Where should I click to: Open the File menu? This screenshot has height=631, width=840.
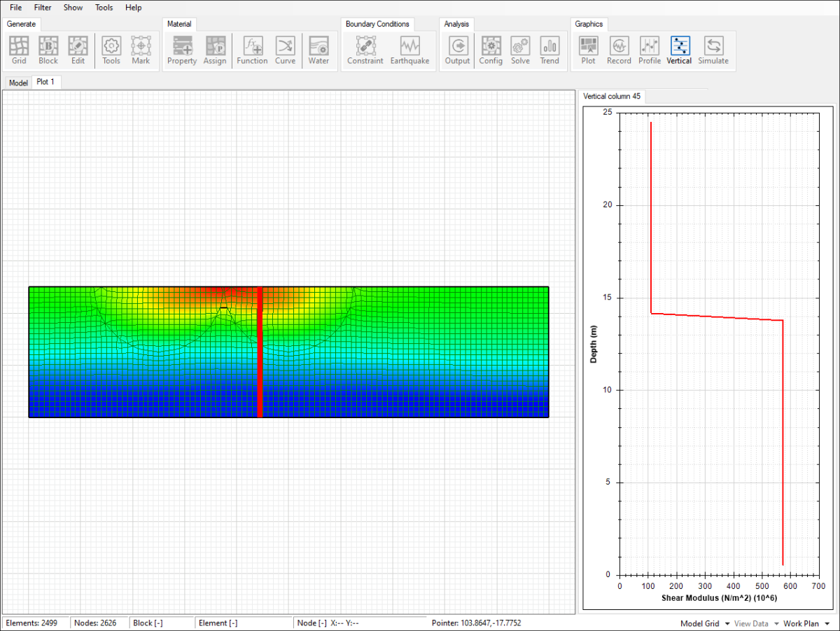coord(15,8)
